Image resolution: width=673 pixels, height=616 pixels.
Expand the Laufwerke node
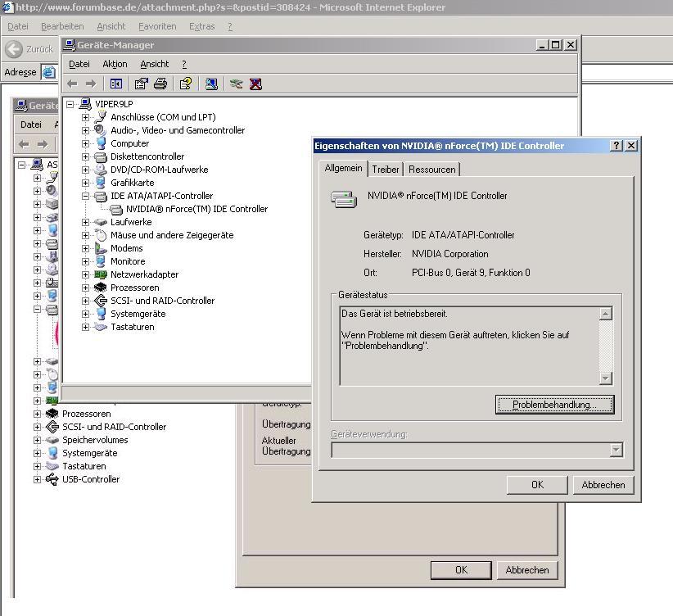click(85, 222)
